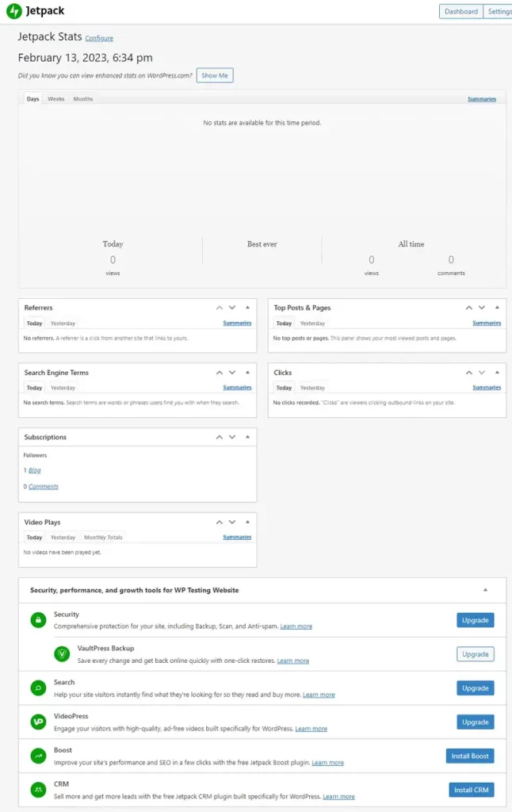Move Top Posts & Pages panel up
The width and height of the screenshot is (512, 812).
coord(469,308)
